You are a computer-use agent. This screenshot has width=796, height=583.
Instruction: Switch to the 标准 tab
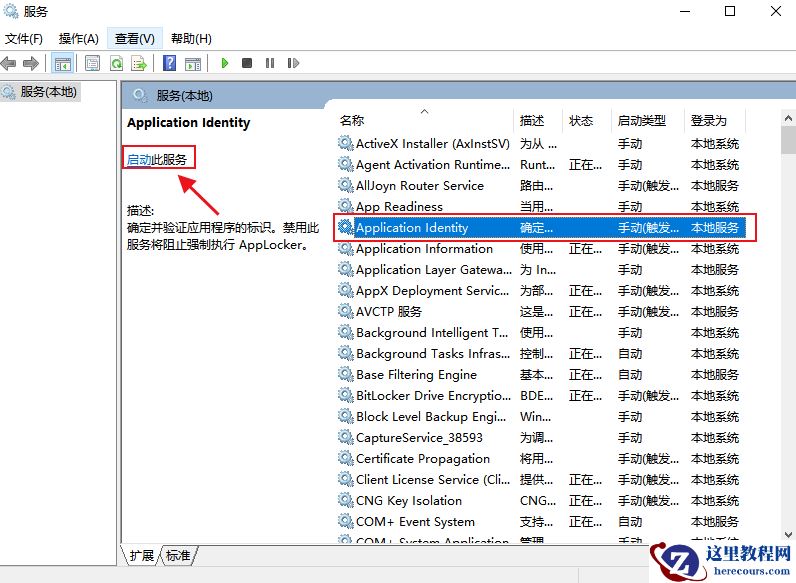point(178,556)
